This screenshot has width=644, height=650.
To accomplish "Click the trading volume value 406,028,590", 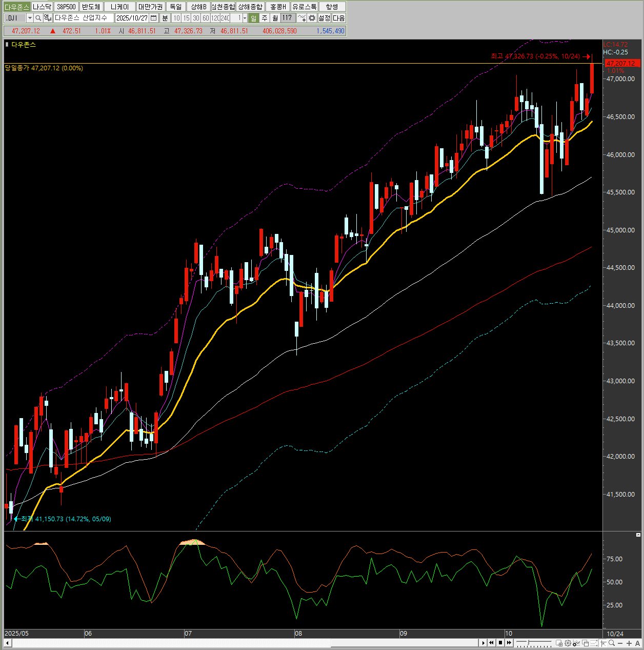I will tap(279, 31).
